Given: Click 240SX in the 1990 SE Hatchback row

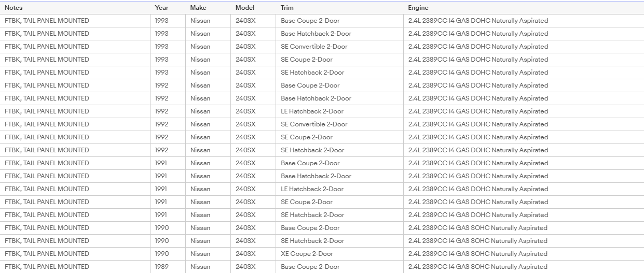Looking at the screenshot, I should [245, 241].
